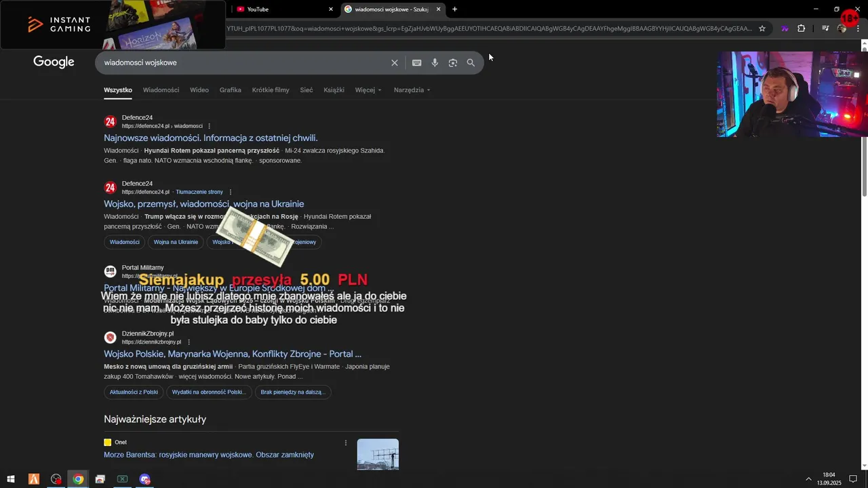Click the Portal Militarny favicon
Viewport: 868px width, 488px height.
pos(110,272)
